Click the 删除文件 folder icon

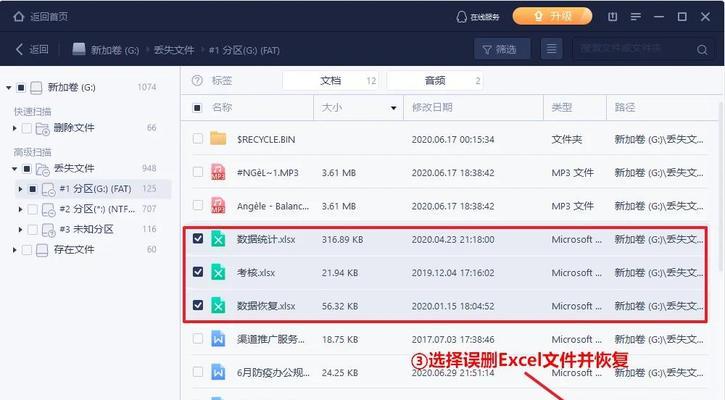[x=43, y=129]
